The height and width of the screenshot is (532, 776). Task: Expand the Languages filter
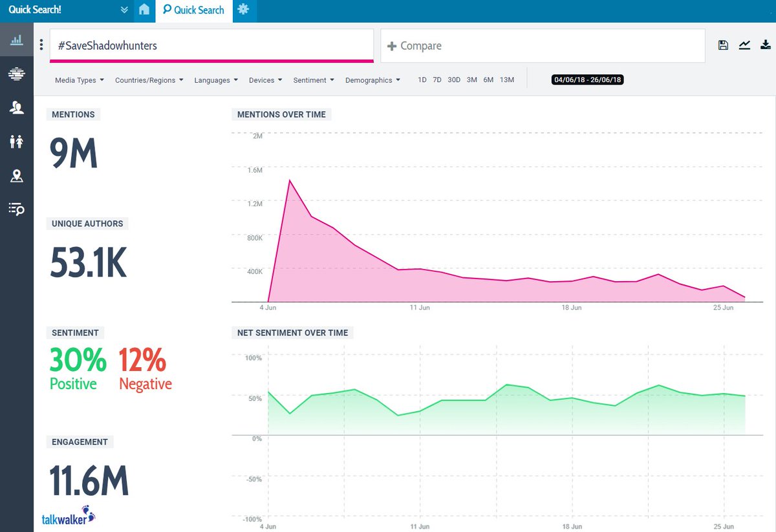tap(216, 80)
